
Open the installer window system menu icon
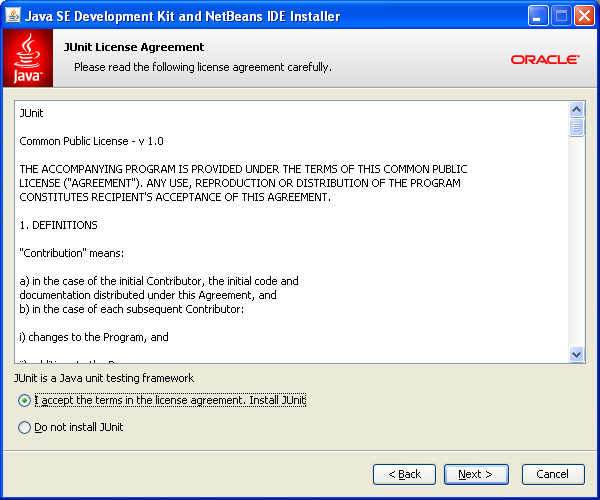coord(13,16)
